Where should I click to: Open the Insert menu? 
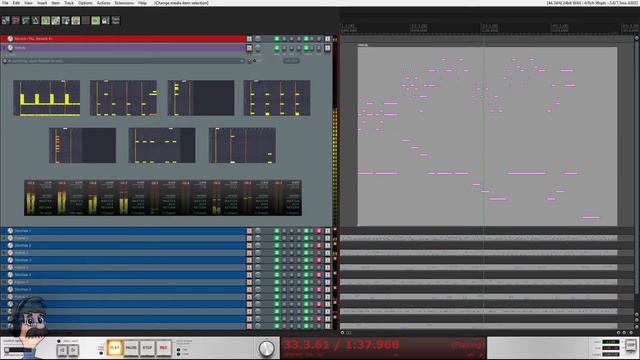42,3
